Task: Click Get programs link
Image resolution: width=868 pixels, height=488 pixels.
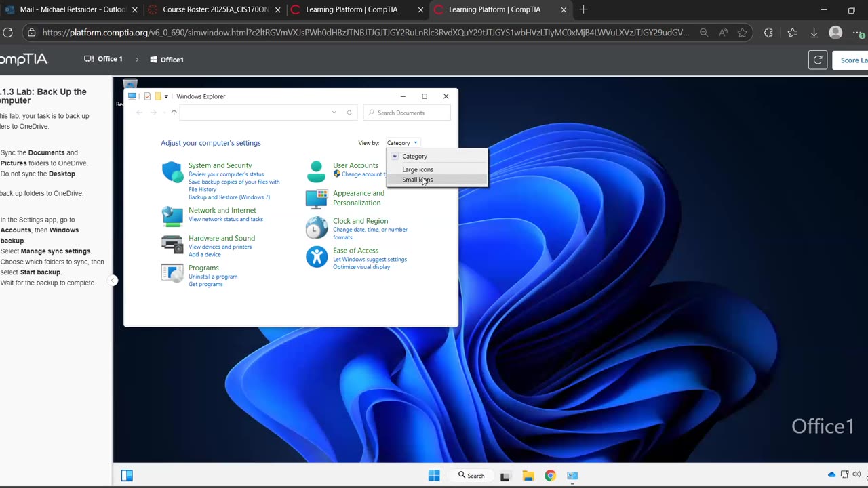Action: pyautogui.click(x=205, y=284)
